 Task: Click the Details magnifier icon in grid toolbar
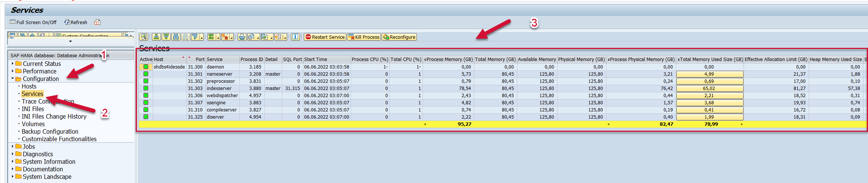pyautogui.click(x=143, y=37)
